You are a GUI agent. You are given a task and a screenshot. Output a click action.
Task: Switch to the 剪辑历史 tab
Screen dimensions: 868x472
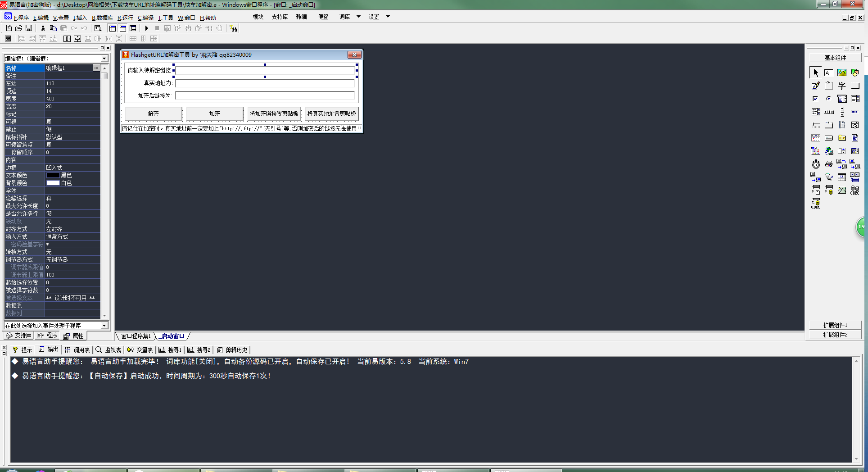[233, 350]
